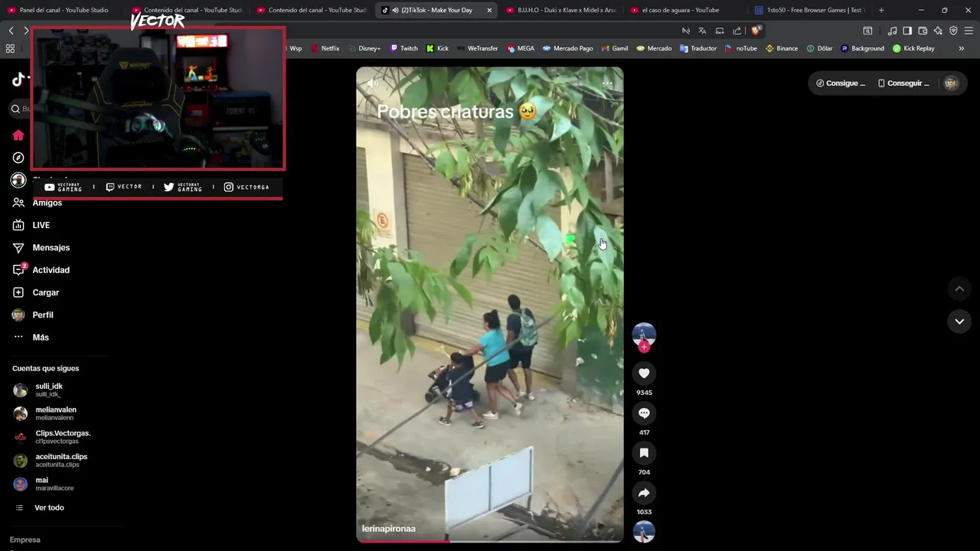The height and width of the screenshot is (551, 980).
Task: Go back with the browser back arrow
Action: point(11,31)
